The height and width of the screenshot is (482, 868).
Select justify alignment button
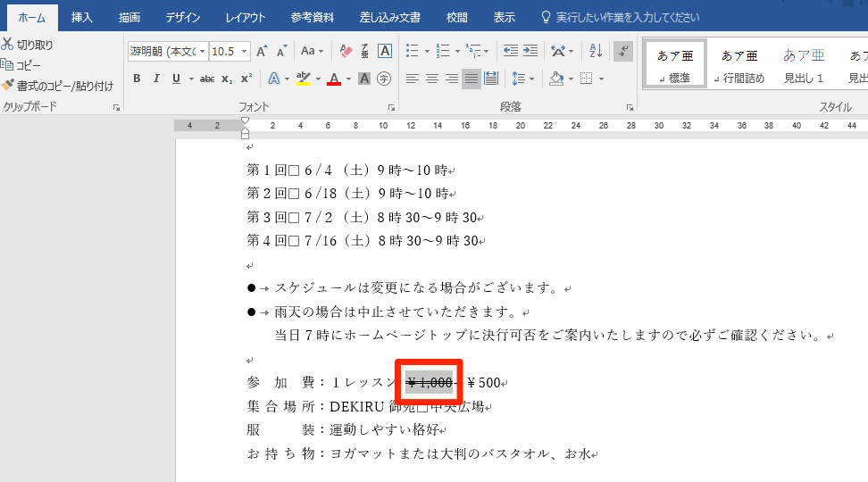point(472,79)
